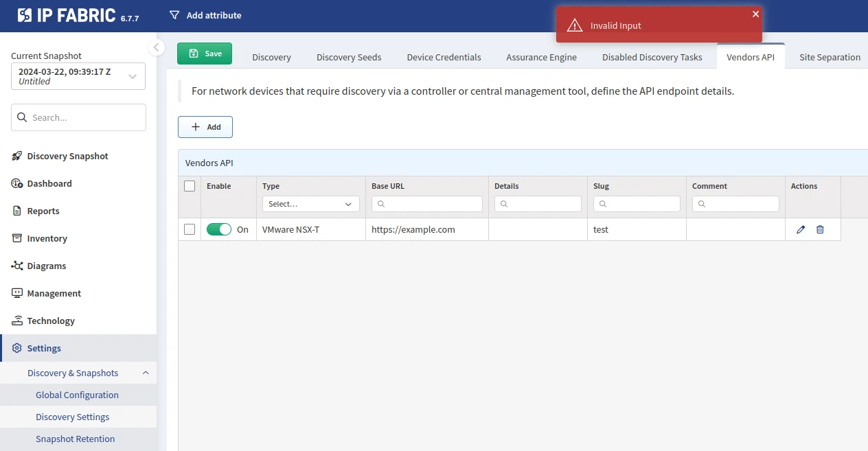Open the Type filter dropdown
The image size is (868, 451).
(310, 204)
